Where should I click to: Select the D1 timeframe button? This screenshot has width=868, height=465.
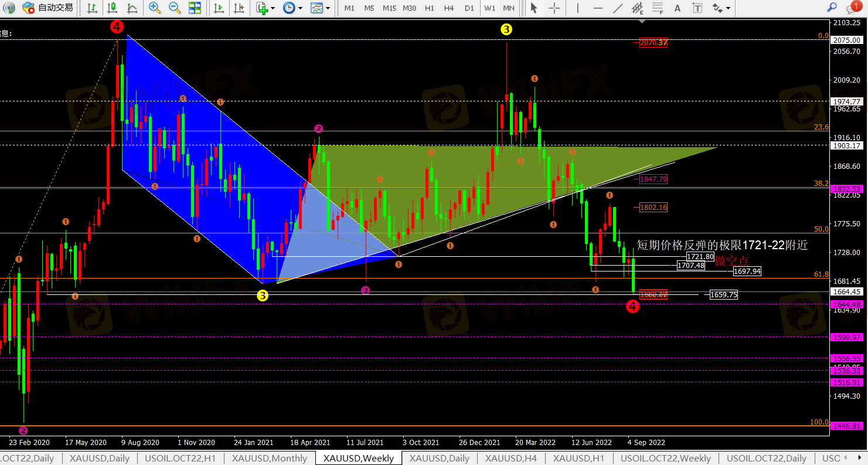[469, 8]
